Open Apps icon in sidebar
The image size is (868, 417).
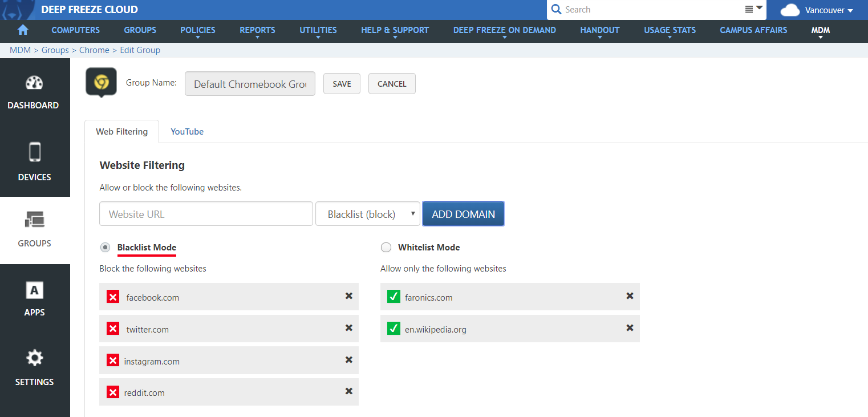pos(35,290)
